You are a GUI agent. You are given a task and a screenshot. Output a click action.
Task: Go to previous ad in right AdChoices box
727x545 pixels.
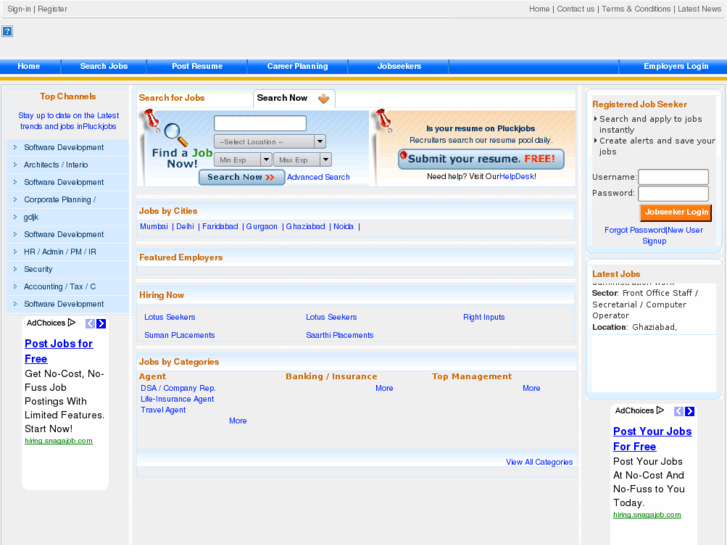point(678,411)
